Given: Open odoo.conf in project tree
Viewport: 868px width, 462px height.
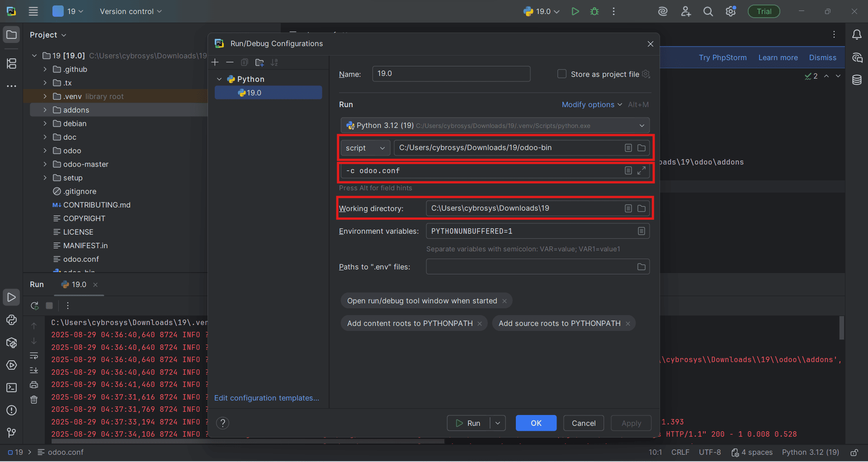Looking at the screenshot, I should click(81, 259).
